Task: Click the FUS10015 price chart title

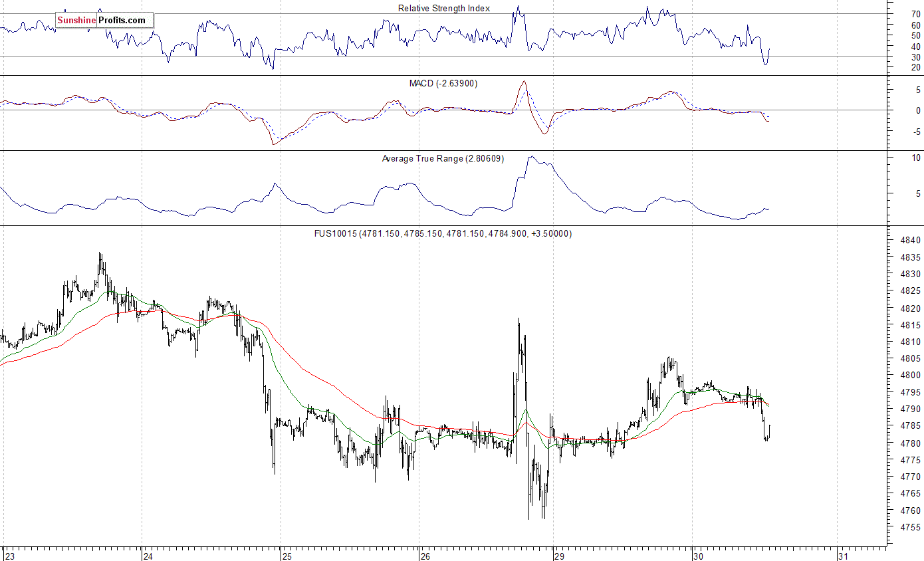Action: pos(443,233)
